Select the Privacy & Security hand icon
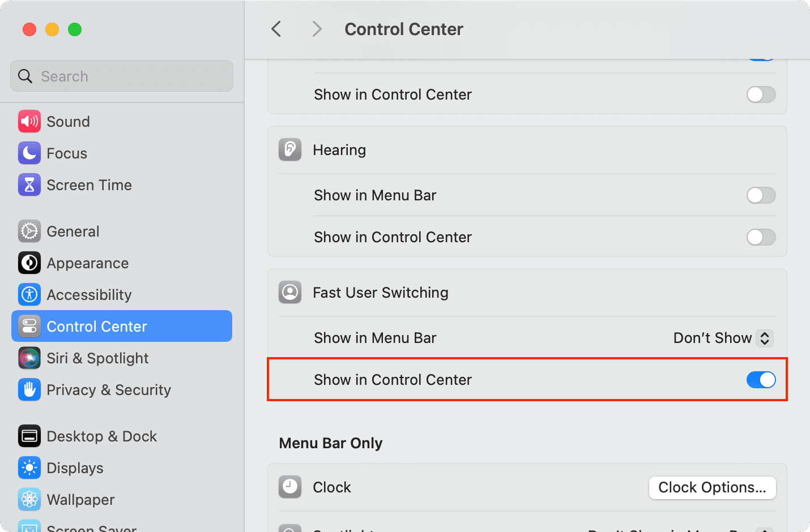This screenshot has width=810, height=532. click(x=29, y=389)
